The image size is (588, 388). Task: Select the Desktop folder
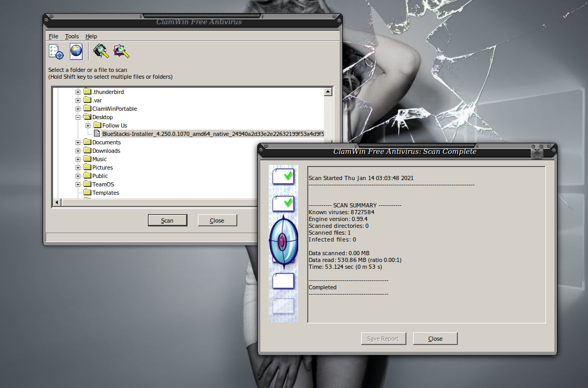[102, 117]
